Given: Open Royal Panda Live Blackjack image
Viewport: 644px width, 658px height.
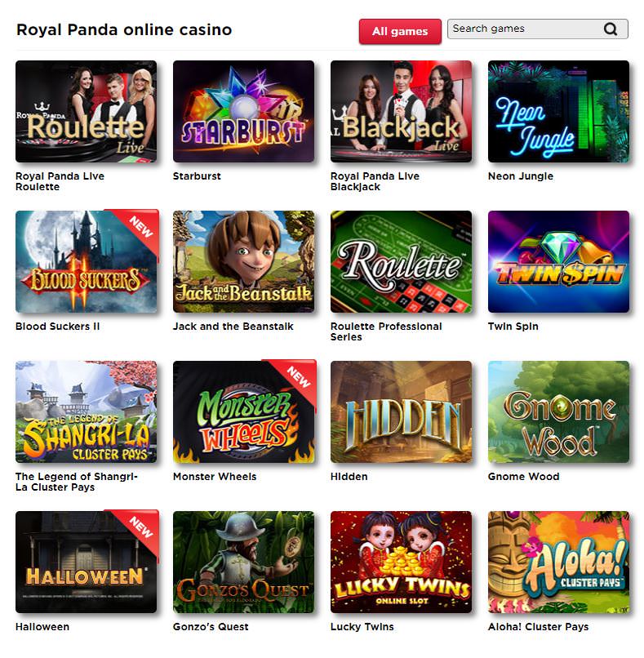Looking at the screenshot, I should coord(401,112).
